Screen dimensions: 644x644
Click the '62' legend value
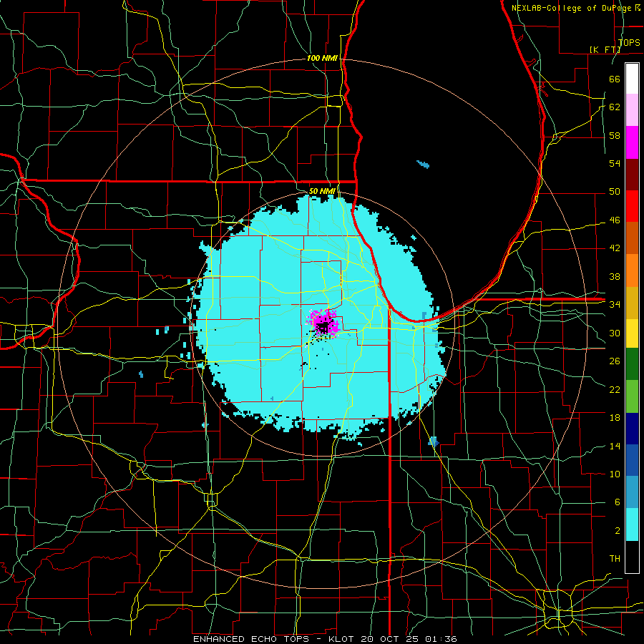pyautogui.click(x=615, y=107)
